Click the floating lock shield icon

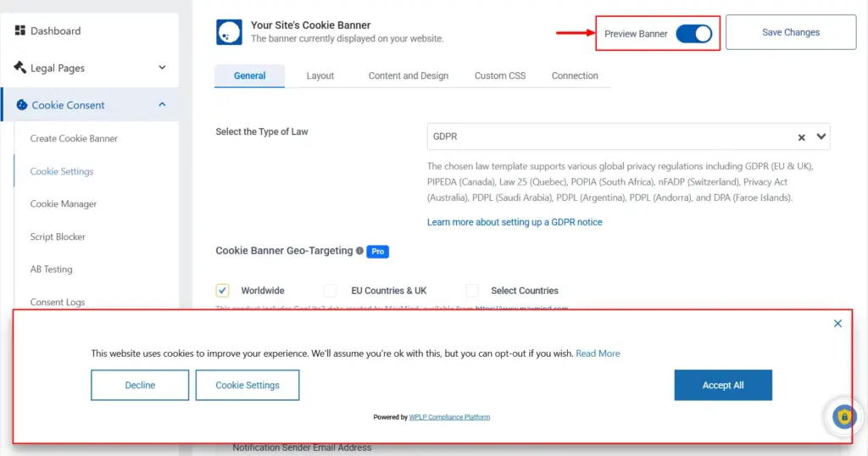843,417
